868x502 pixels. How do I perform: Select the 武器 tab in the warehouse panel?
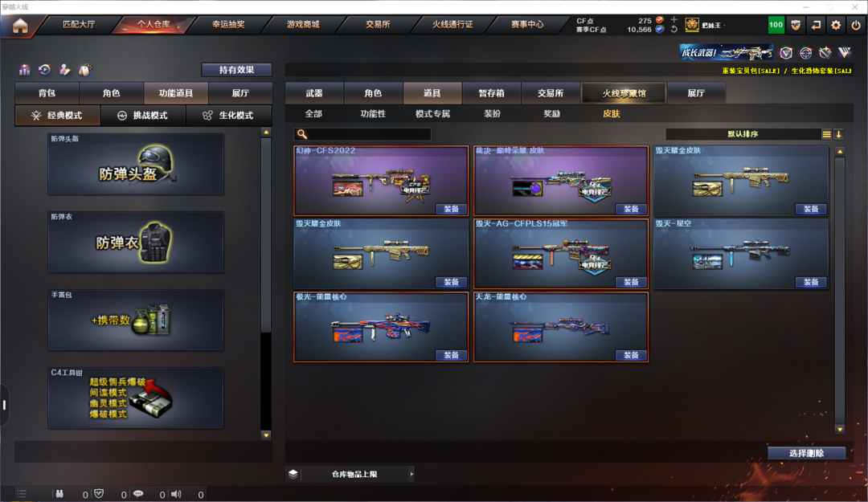click(x=314, y=93)
